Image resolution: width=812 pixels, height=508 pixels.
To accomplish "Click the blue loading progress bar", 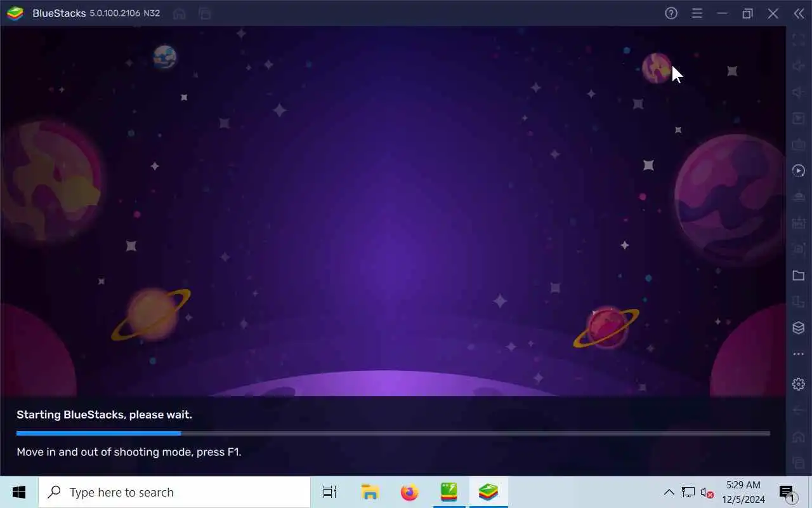I will point(393,433).
